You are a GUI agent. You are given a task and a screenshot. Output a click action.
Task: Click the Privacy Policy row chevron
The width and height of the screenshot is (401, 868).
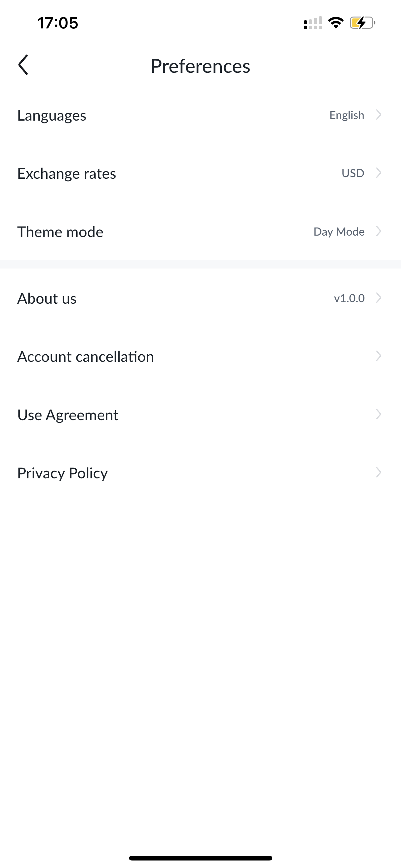pyautogui.click(x=379, y=472)
